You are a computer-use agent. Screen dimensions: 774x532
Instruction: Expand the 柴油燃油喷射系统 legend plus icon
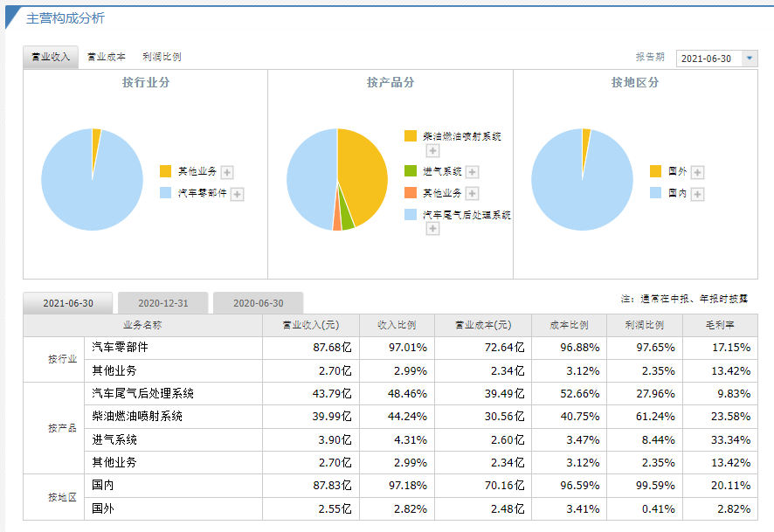point(432,152)
